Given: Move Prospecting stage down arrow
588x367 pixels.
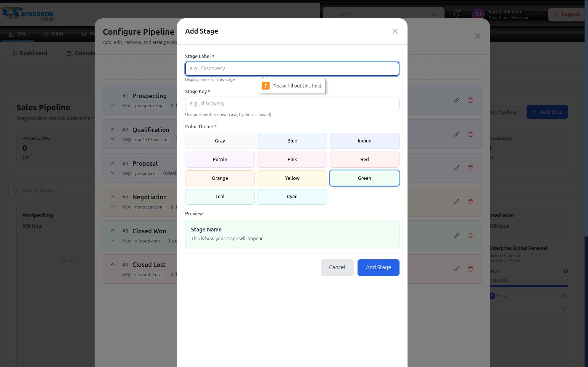Looking at the screenshot, I should tap(113, 105).
